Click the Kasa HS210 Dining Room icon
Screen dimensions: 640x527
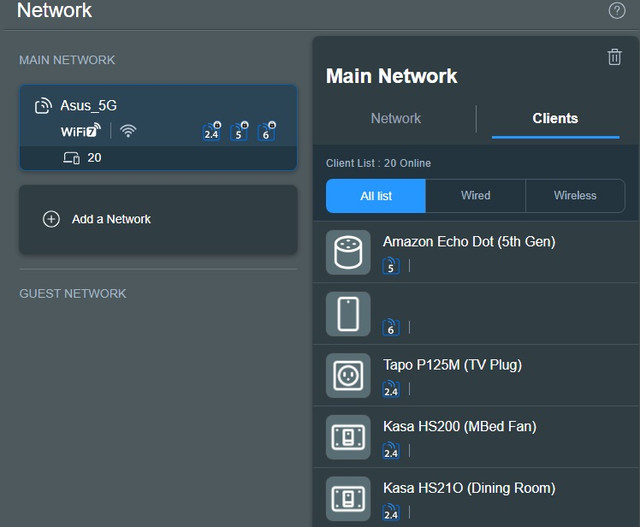point(348,499)
